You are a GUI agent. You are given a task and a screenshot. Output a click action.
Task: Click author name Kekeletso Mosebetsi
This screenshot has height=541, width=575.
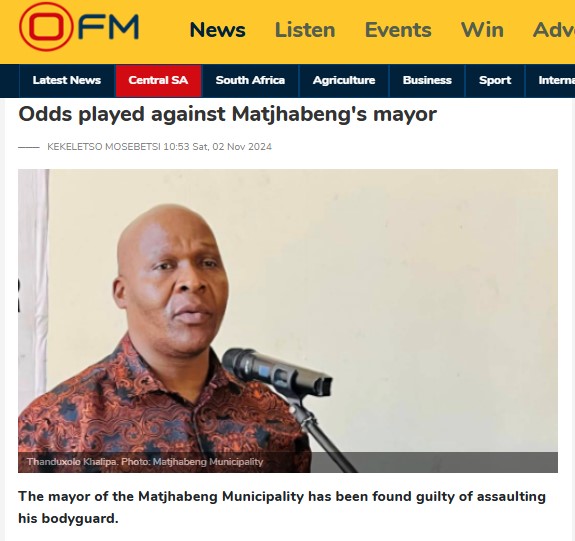click(104, 147)
